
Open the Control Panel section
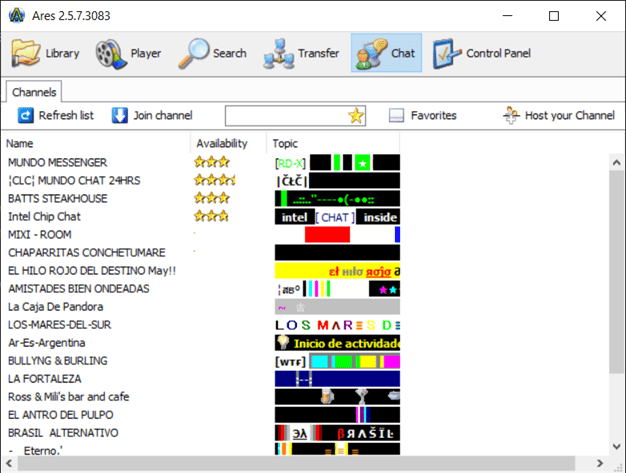tap(481, 53)
